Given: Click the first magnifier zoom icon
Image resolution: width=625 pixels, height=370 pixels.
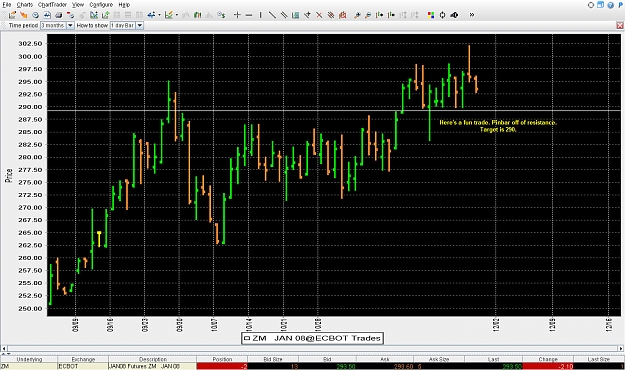Looking at the screenshot, I should [357, 15].
